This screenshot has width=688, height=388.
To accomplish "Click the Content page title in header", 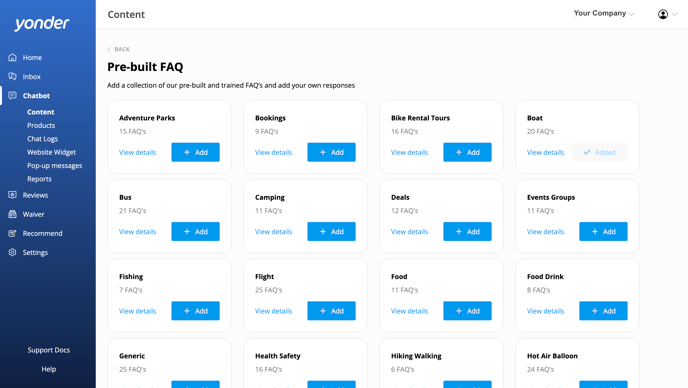I will (126, 14).
